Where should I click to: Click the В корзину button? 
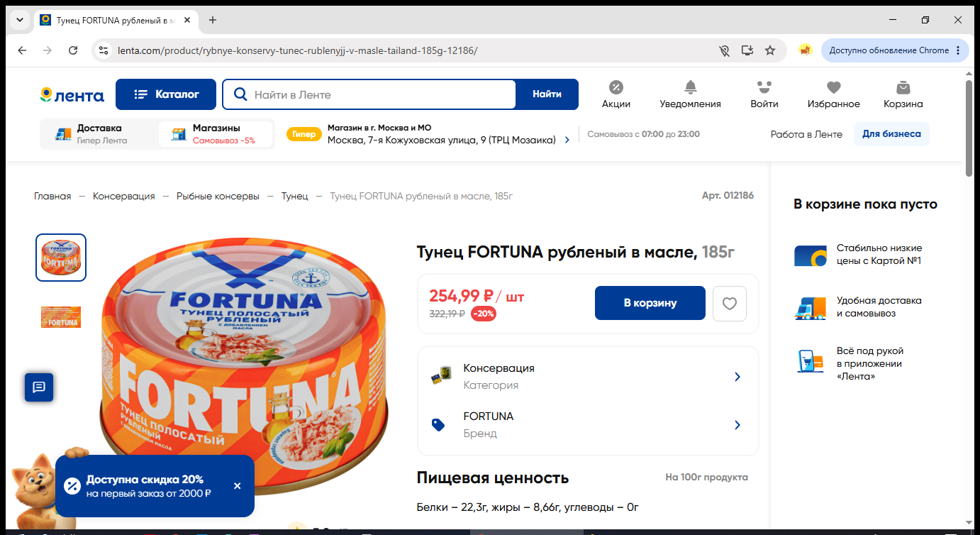point(650,303)
